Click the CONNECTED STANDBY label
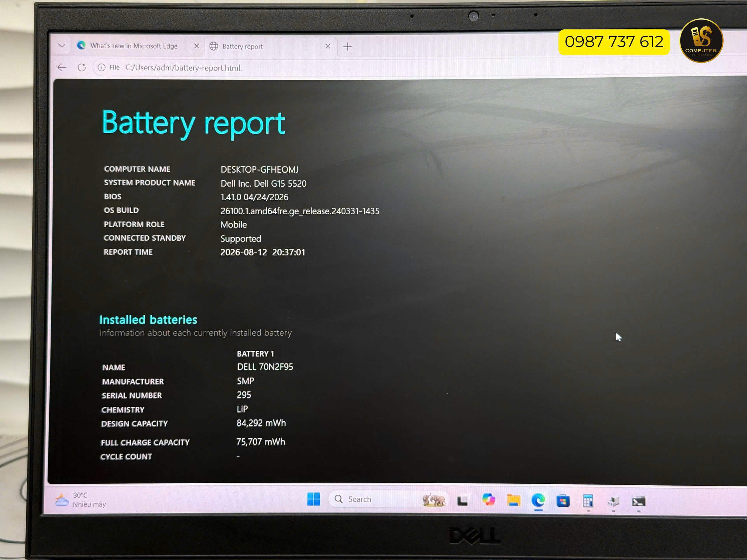Screen dimensions: 747x560 click(x=144, y=238)
